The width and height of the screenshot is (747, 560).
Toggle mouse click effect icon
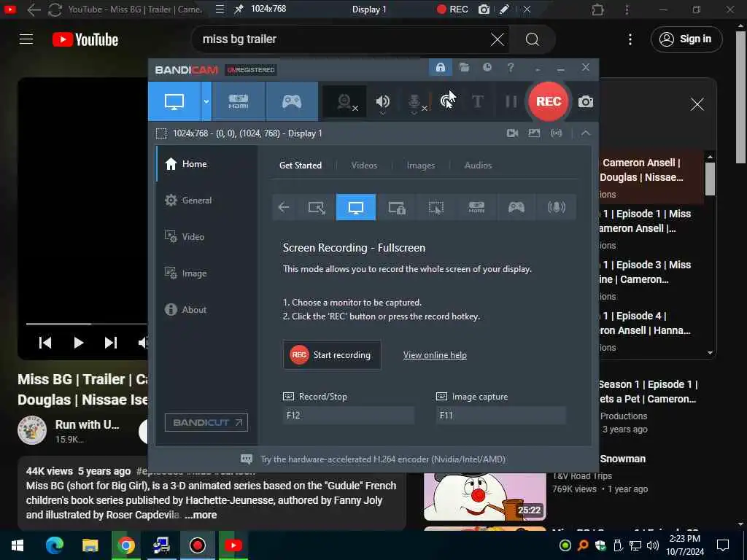446,101
